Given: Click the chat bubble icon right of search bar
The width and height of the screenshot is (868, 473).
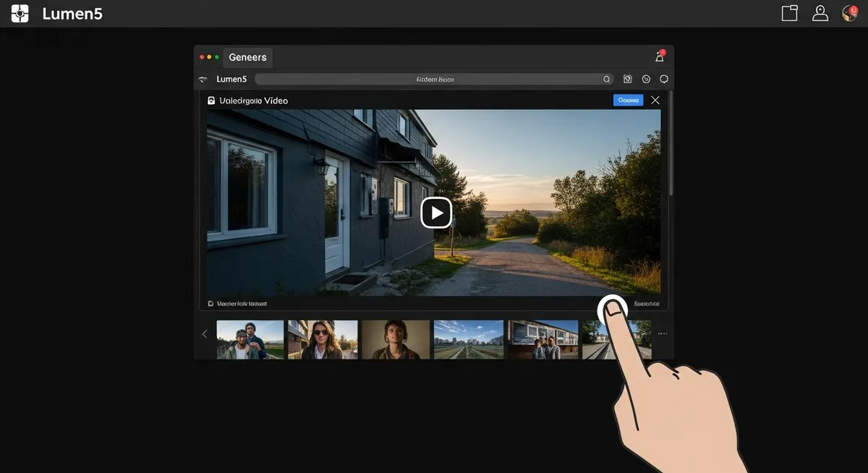Looking at the screenshot, I should pos(664,80).
